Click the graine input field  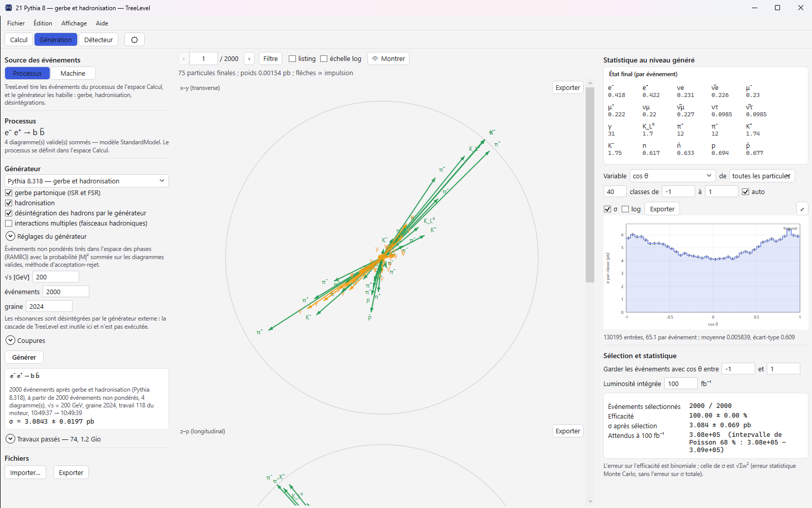point(49,306)
